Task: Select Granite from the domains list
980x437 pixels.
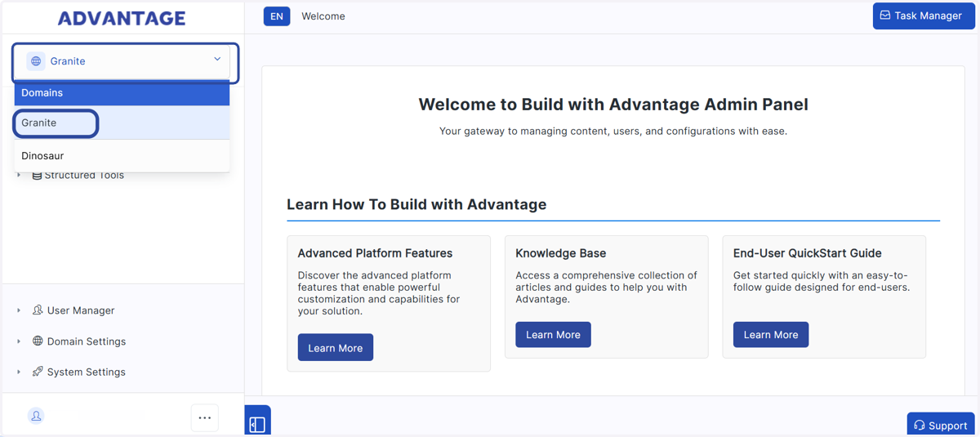Action: pyautogui.click(x=122, y=123)
